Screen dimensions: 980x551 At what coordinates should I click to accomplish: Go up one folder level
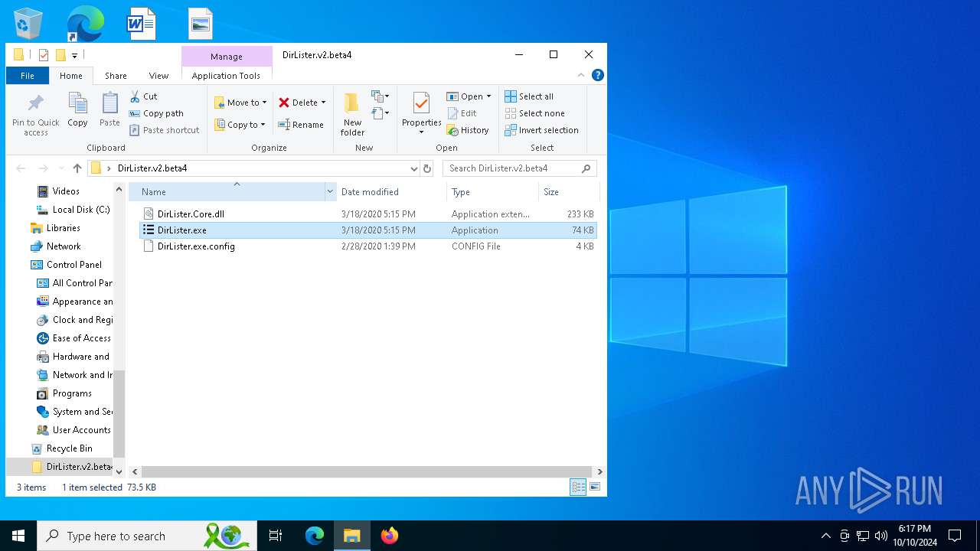77,168
